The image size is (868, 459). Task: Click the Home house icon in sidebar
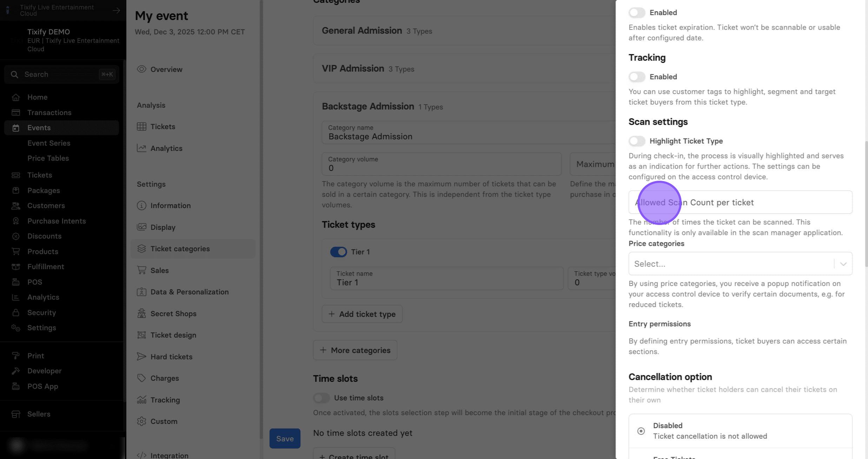point(15,97)
